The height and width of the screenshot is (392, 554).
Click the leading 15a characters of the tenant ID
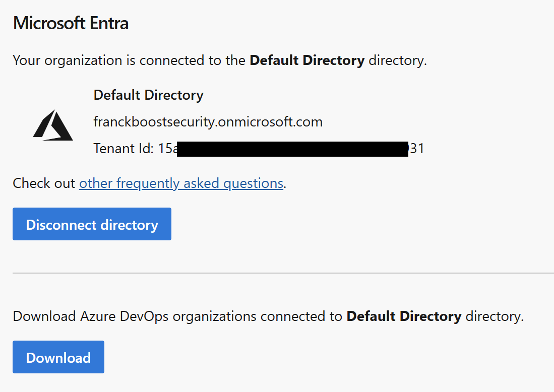pos(167,149)
